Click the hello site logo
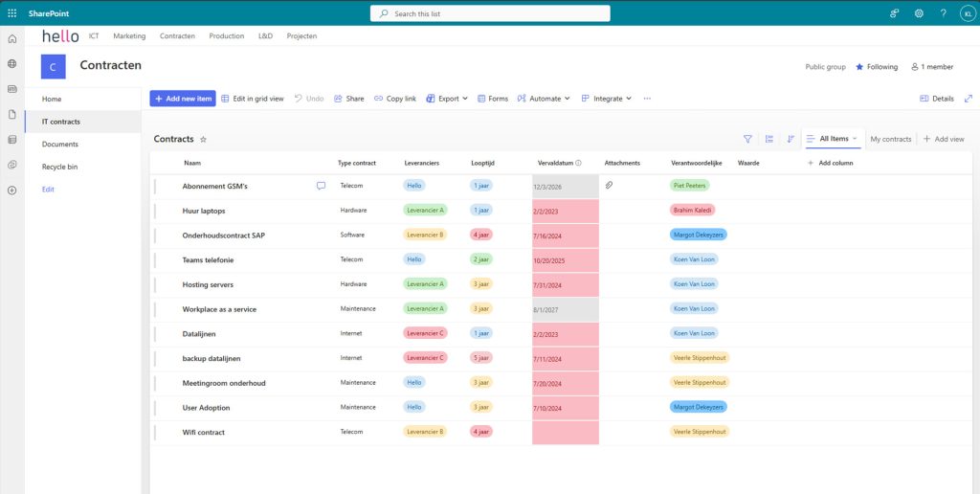The width and height of the screenshot is (980, 494). [x=60, y=36]
